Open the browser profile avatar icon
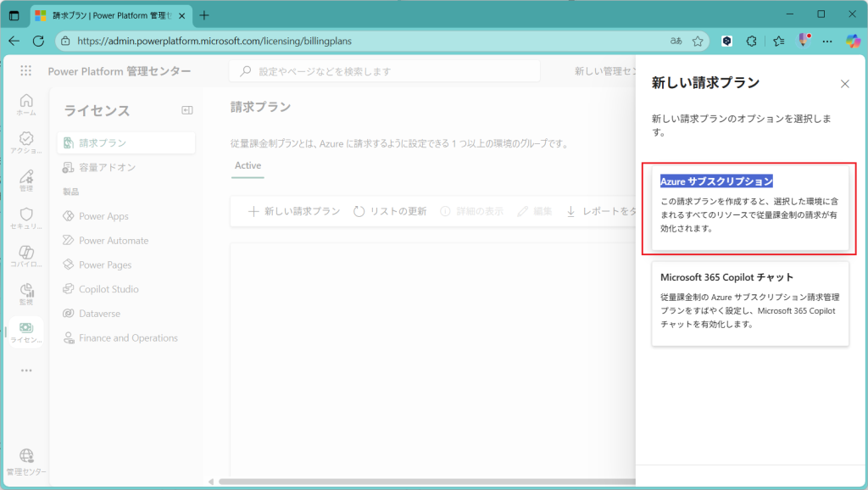 (804, 41)
